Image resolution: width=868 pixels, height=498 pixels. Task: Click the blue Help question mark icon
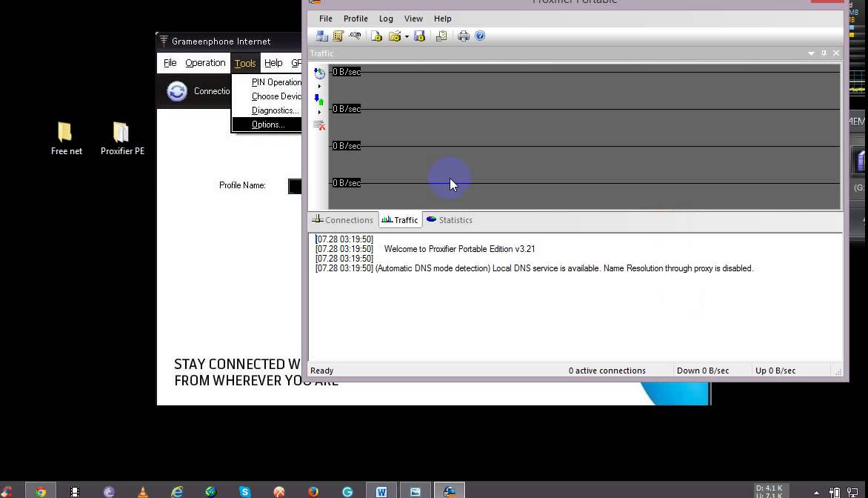[x=480, y=36]
